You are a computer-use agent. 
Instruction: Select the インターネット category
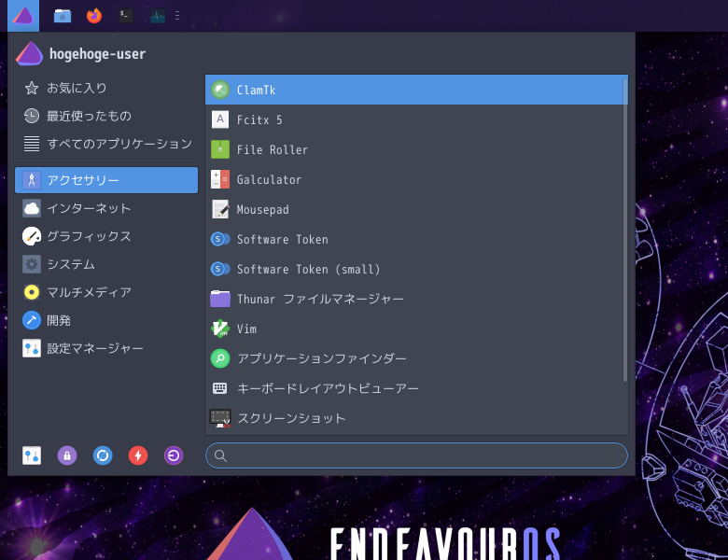tap(106, 208)
